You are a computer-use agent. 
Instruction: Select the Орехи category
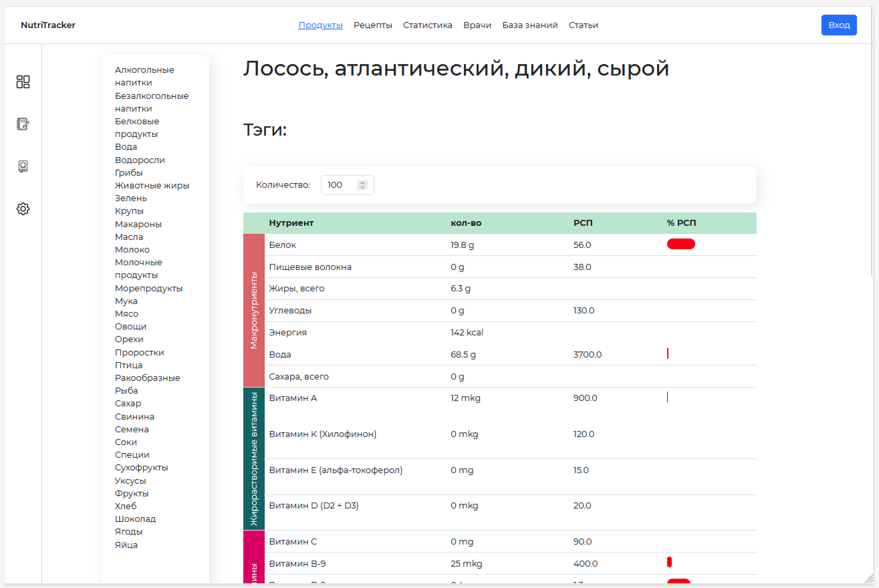pyautogui.click(x=129, y=339)
